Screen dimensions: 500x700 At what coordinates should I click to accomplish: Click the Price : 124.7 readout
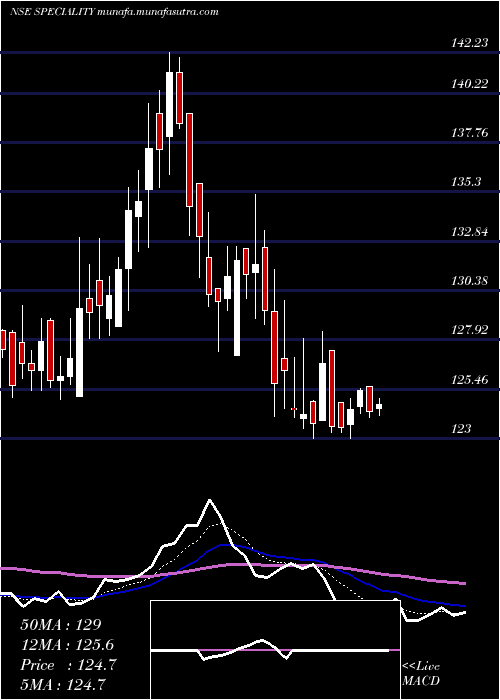pos(68,665)
